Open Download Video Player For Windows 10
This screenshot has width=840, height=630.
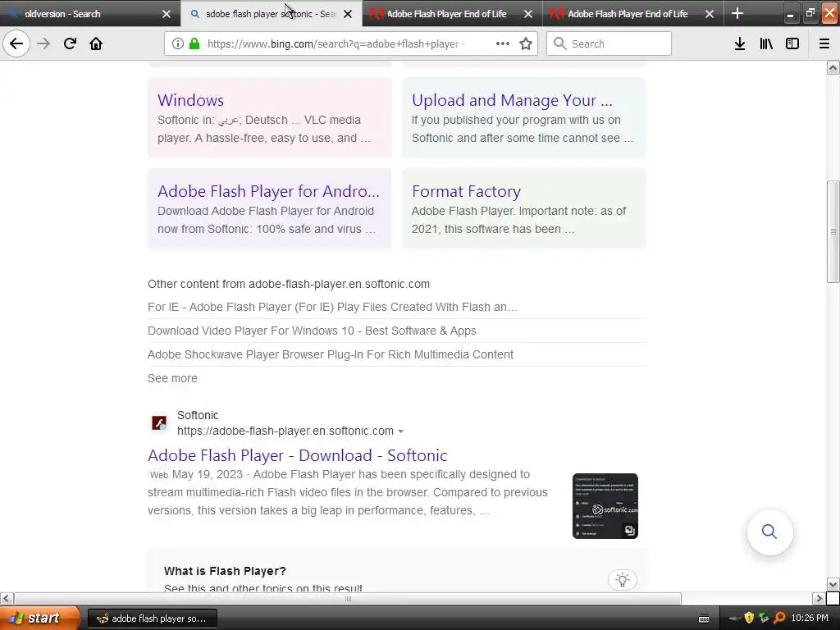(x=312, y=331)
